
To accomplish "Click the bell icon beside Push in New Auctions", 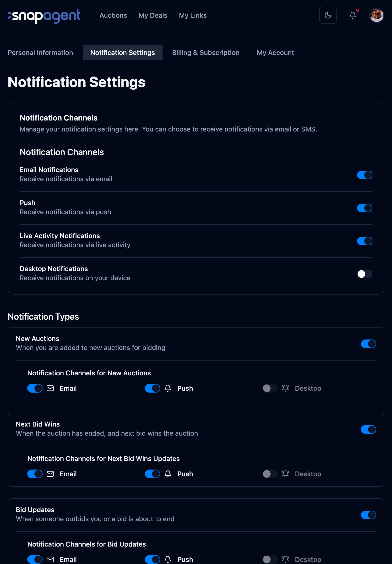I will [168, 388].
